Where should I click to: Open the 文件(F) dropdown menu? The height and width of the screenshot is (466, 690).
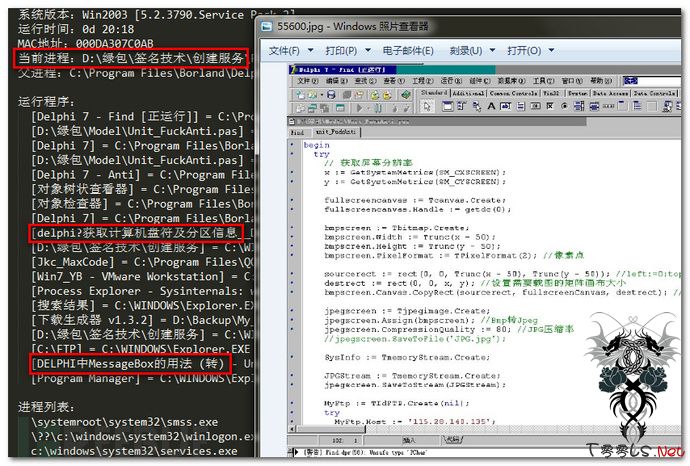(x=288, y=50)
